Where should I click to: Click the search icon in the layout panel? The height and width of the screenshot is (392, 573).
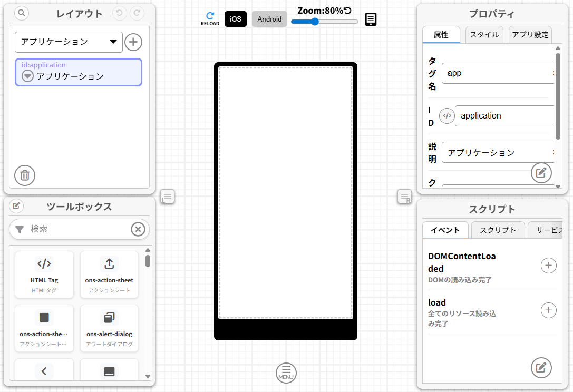point(22,14)
